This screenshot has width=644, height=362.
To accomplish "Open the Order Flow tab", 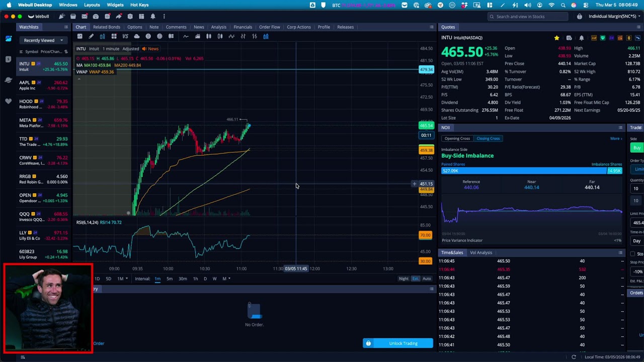I will point(269,27).
